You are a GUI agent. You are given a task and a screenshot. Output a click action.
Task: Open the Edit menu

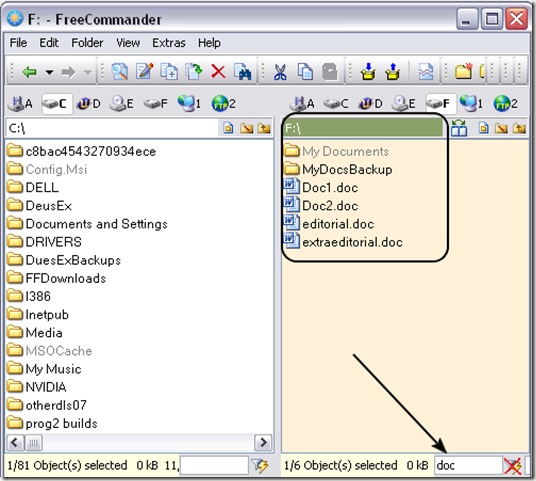(x=49, y=43)
